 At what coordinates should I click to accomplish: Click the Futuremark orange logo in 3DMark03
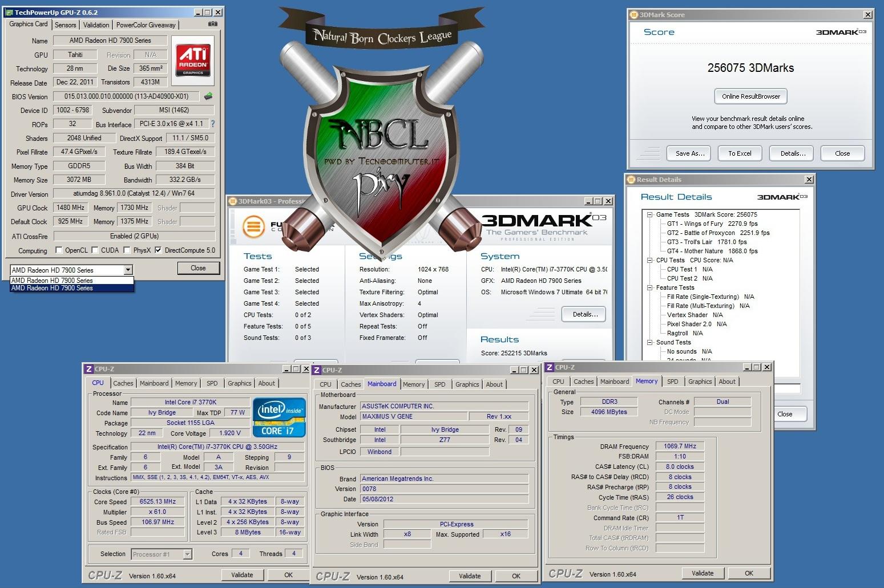point(254,226)
